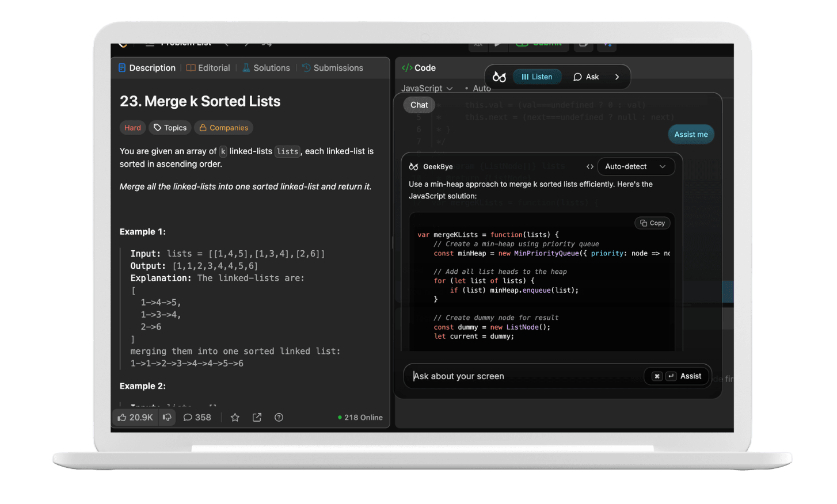Screen dimensions: 837x504
Task: Expand GeekBye bar with right chevron
Action: 617,77
